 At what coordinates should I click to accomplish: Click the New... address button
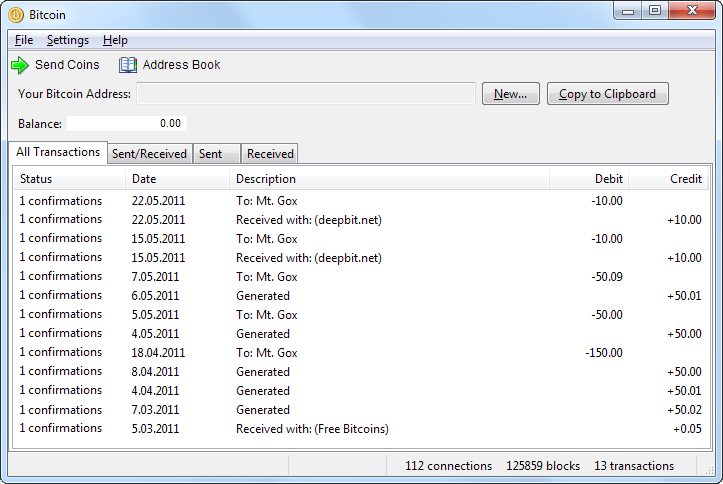pos(510,94)
